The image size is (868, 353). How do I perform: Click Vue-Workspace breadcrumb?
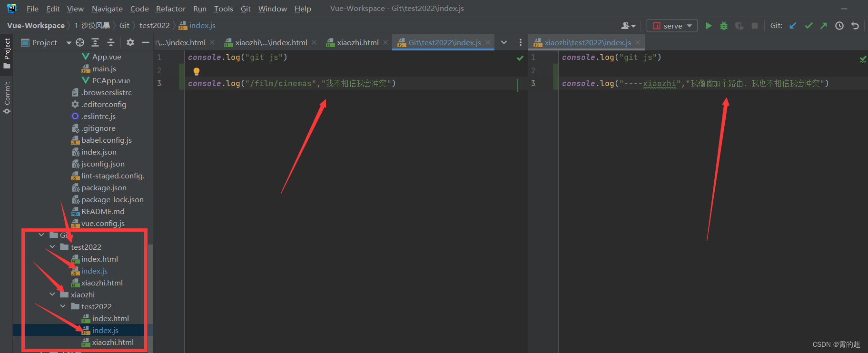click(36, 25)
